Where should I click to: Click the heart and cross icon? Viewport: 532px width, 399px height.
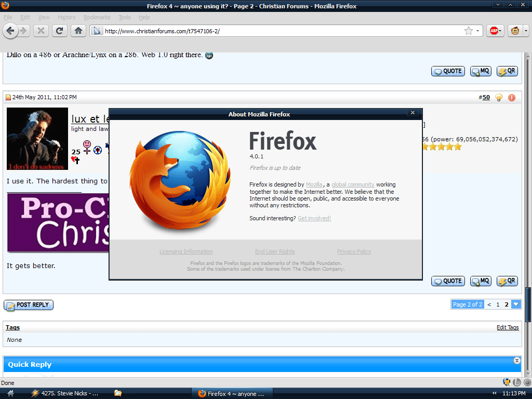(75, 160)
